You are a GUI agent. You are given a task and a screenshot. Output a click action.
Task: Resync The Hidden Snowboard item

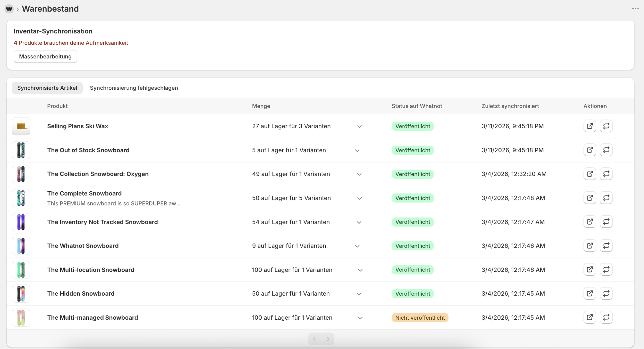click(606, 294)
